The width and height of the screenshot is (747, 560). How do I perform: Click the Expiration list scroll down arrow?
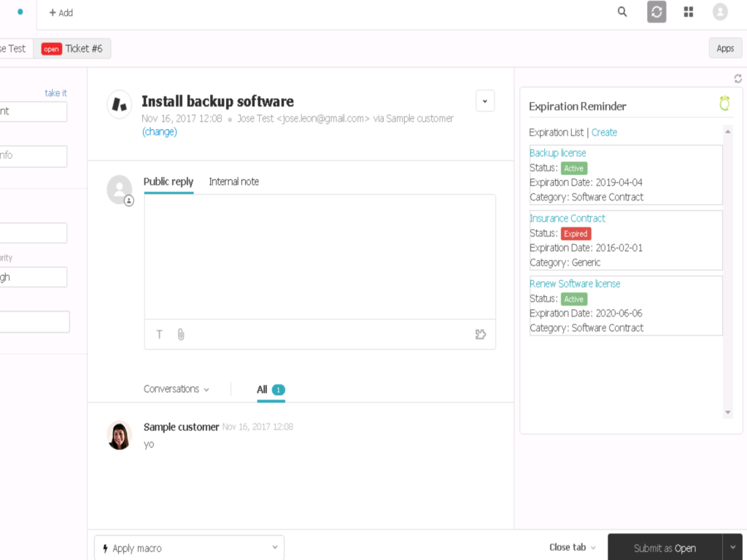point(727,413)
